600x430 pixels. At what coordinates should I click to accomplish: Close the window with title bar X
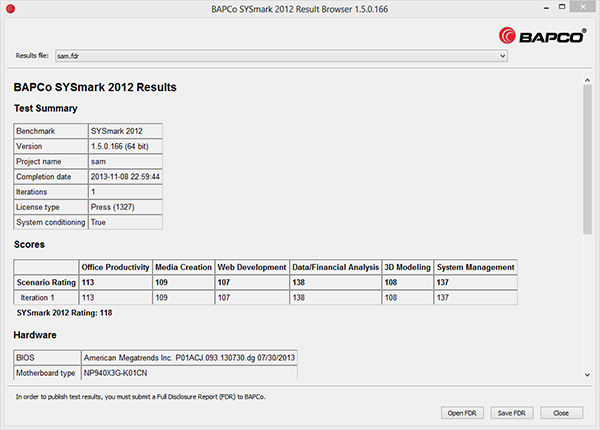tap(583, 7)
